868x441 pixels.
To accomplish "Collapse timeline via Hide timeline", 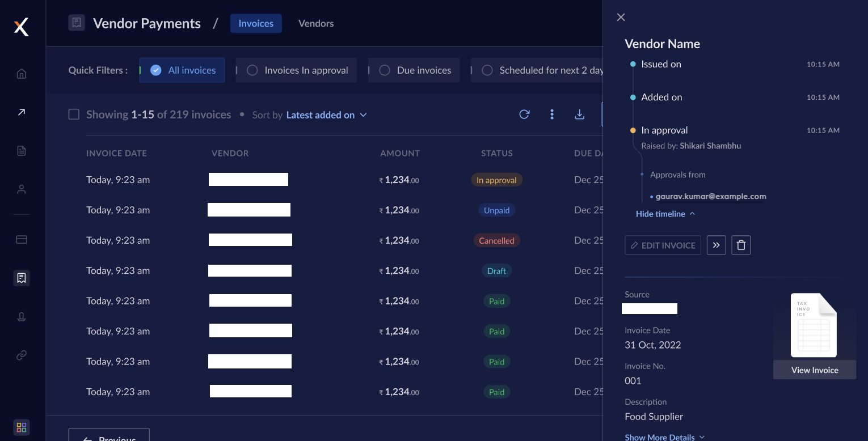I will click(665, 214).
